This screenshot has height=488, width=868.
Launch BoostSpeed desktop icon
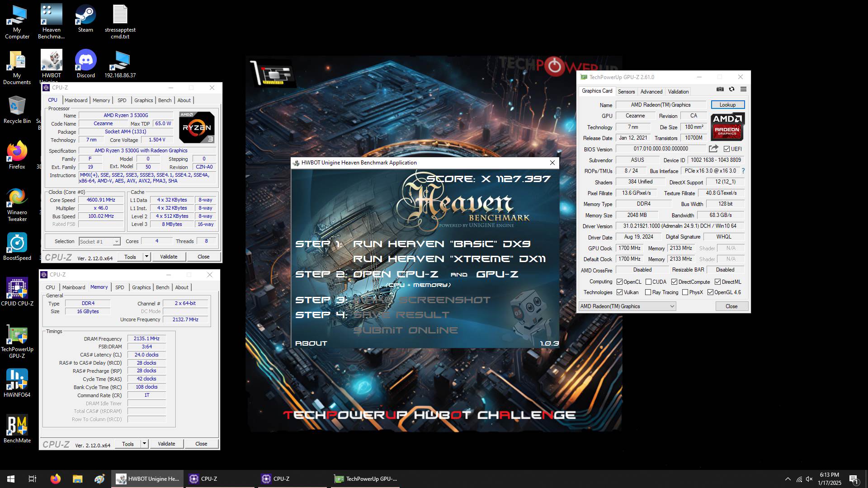pyautogui.click(x=17, y=247)
